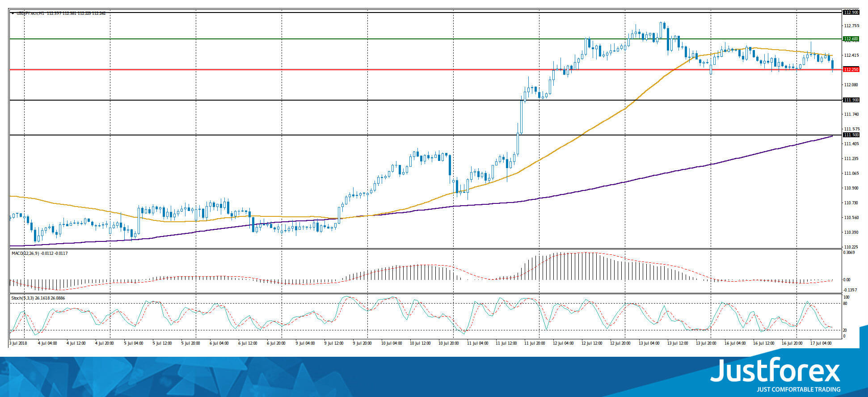The width and height of the screenshot is (868, 397).
Task: Click the 111.575 price axis value
Action: pyautogui.click(x=851, y=129)
